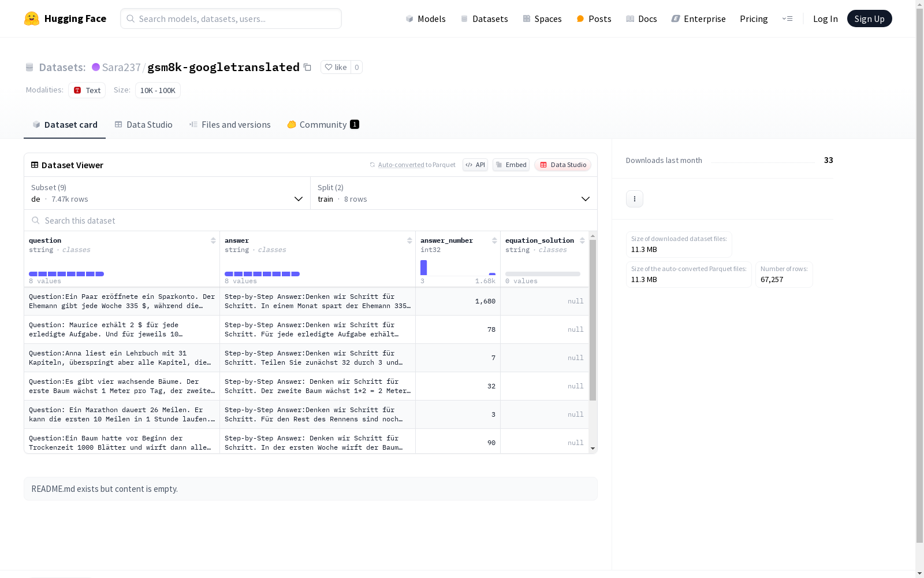Click the table vertical scrollbar thumb
Viewport: 924px width, 578px height.
593,320
